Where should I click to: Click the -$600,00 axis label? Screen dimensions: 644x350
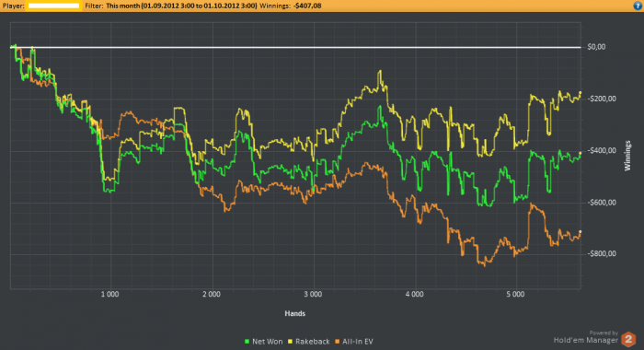click(602, 203)
